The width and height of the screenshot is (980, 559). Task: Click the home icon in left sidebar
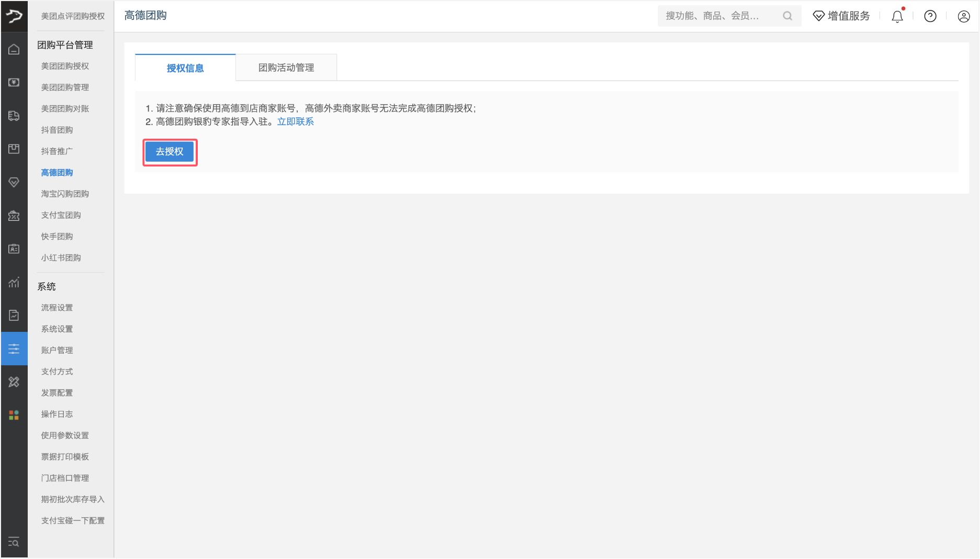coord(14,49)
